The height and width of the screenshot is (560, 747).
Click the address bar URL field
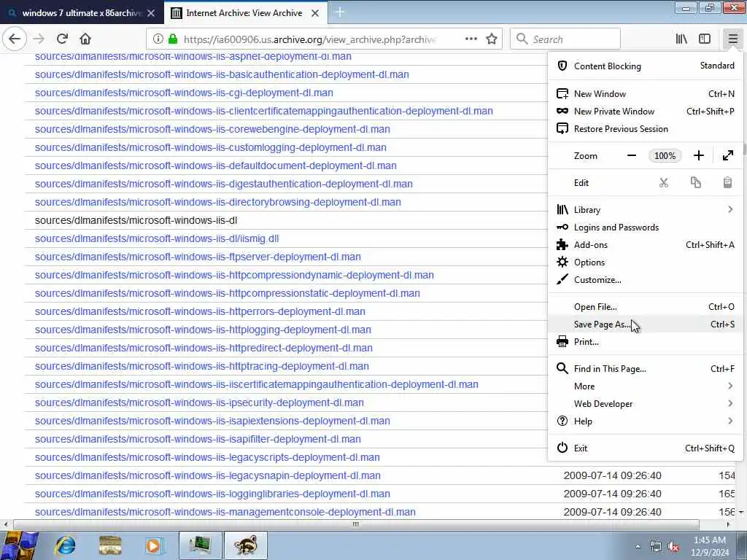[309, 39]
